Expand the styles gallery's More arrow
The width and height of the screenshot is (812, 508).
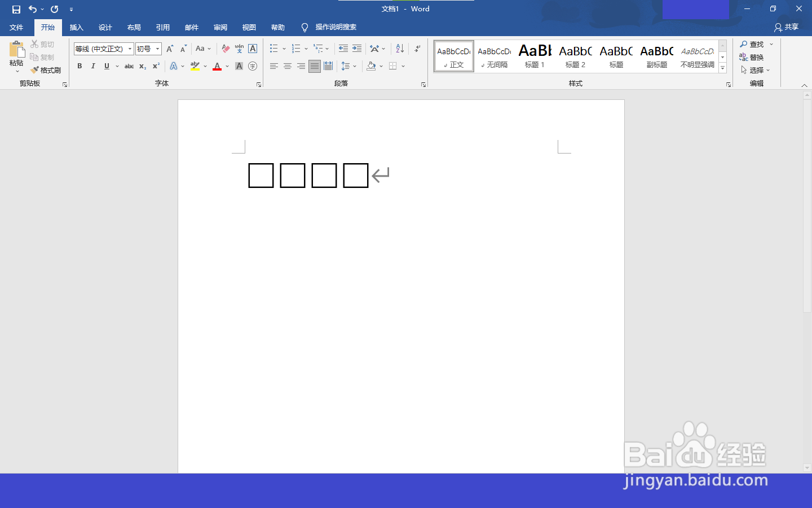click(x=722, y=68)
